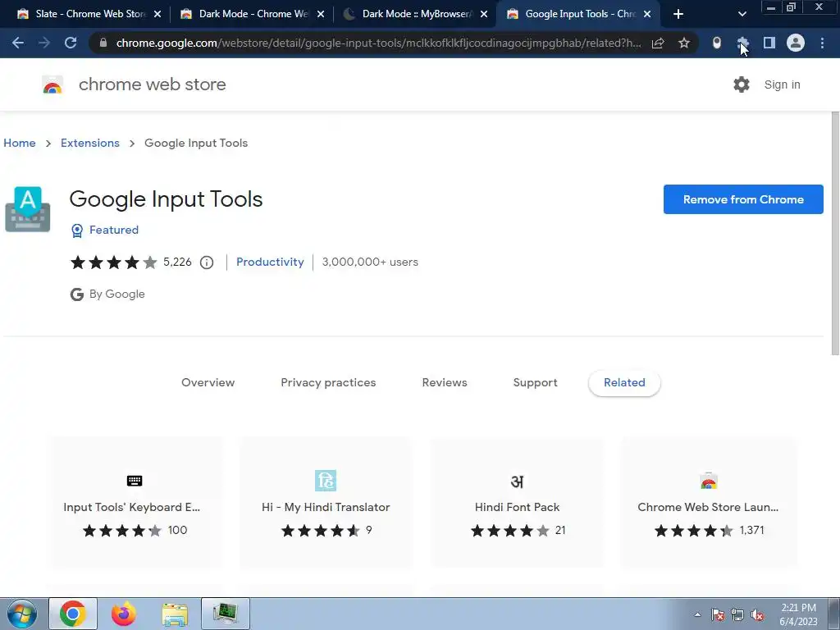Click the address bar URL field

pos(378,43)
